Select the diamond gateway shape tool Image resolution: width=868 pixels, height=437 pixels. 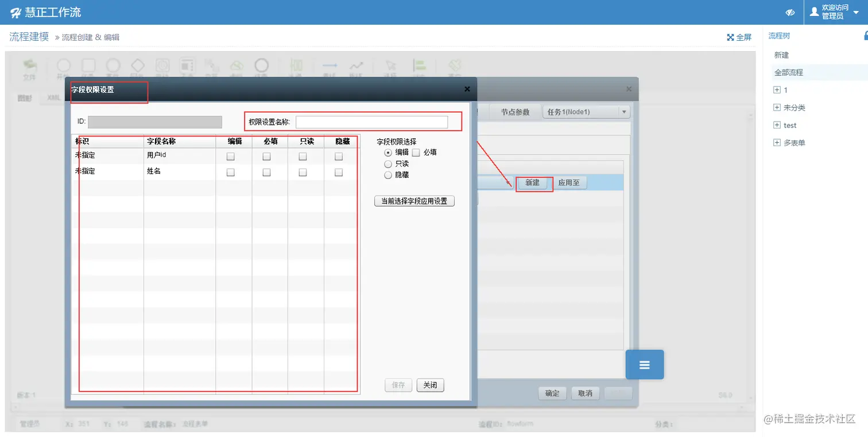click(138, 64)
